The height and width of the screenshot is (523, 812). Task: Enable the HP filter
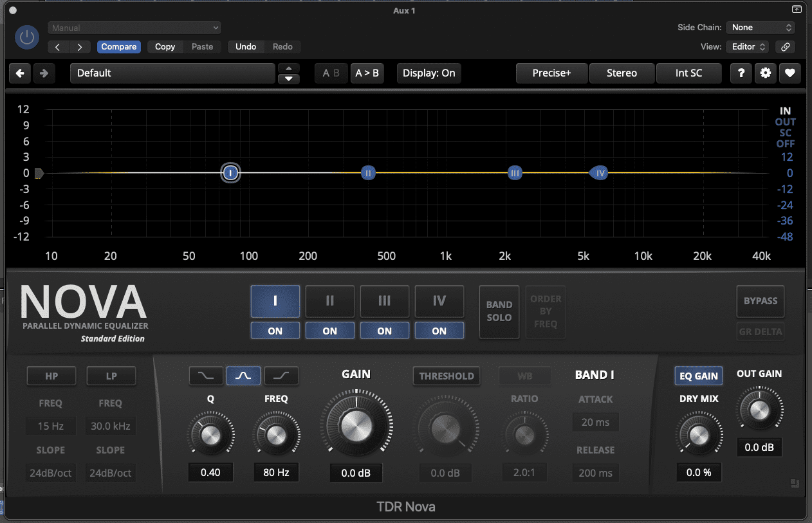click(x=51, y=376)
